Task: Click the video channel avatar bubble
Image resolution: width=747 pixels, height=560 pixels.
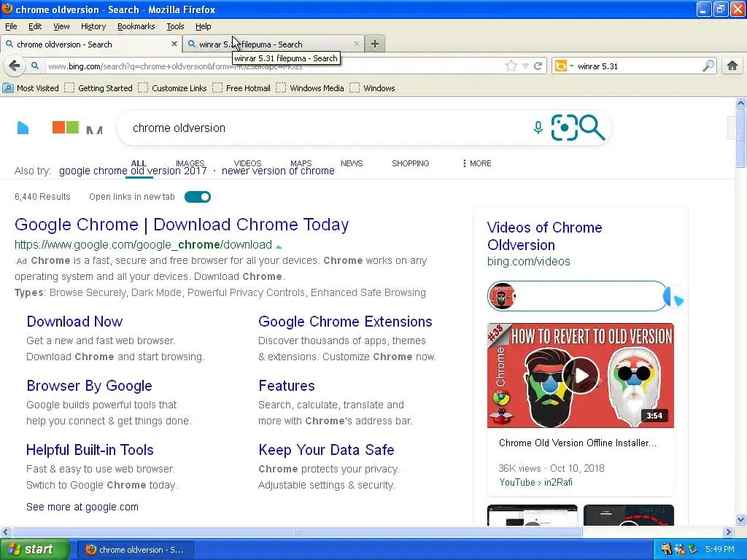Action: coord(502,296)
